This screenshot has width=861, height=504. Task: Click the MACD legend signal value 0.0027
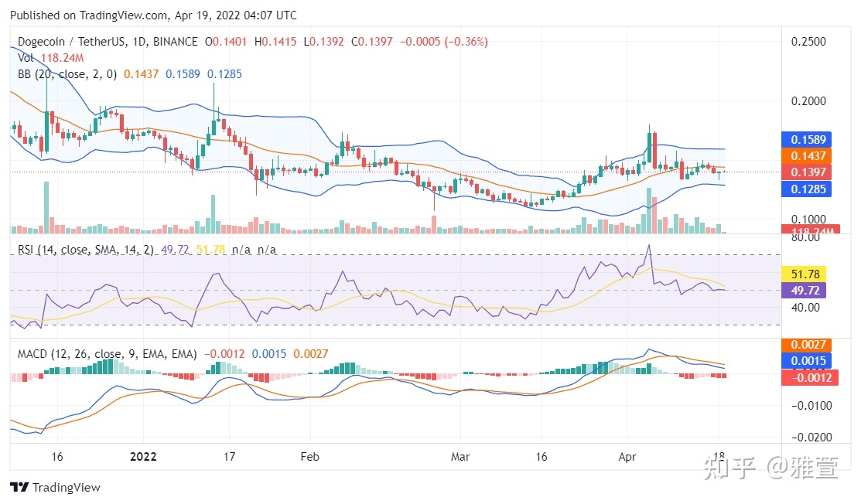(311, 354)
